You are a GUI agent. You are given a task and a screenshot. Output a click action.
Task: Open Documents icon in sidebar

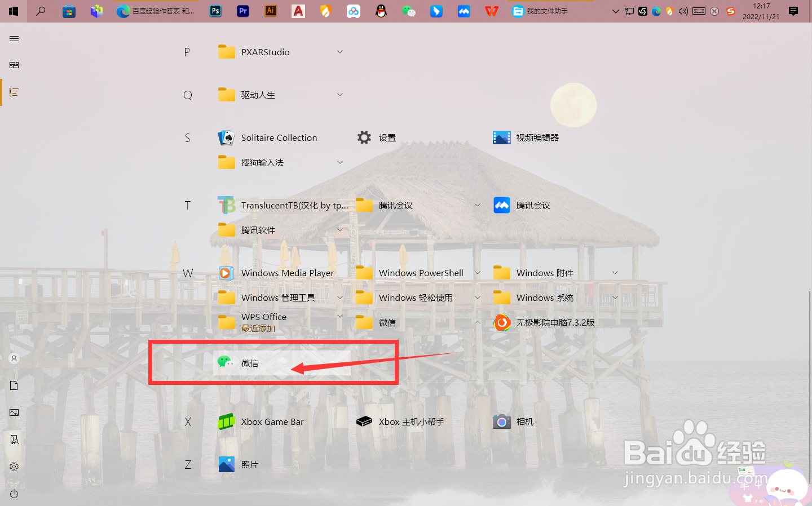tap(14, 385)
